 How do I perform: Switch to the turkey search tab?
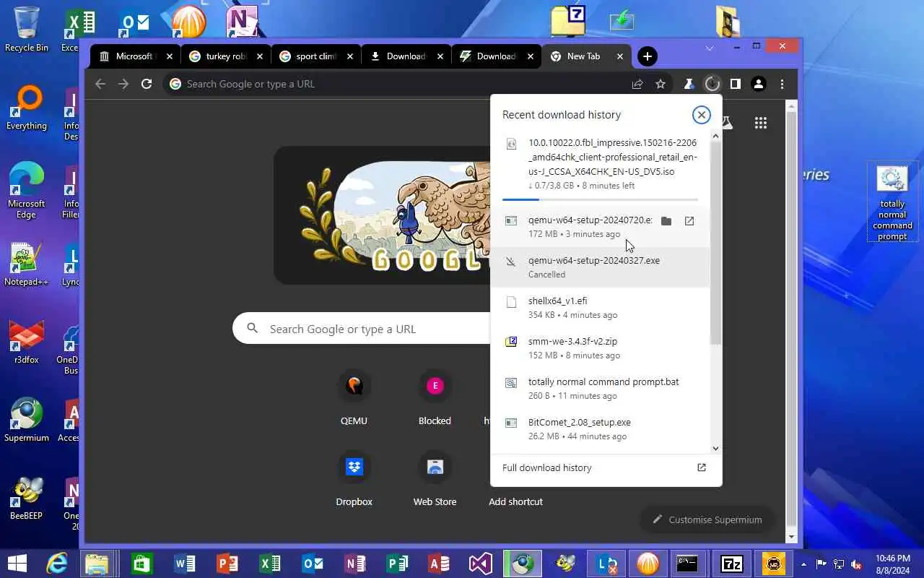coord(225,56)
